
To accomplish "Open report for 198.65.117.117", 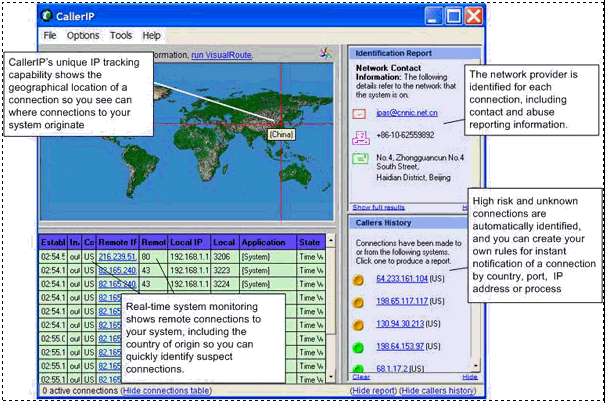I will (402, 301).
